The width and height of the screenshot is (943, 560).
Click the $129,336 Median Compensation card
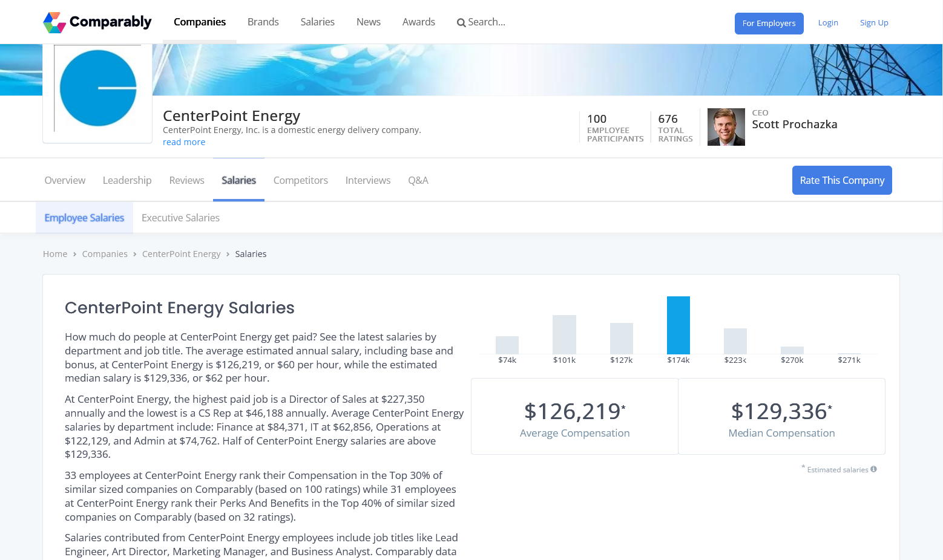pos(782,417)
